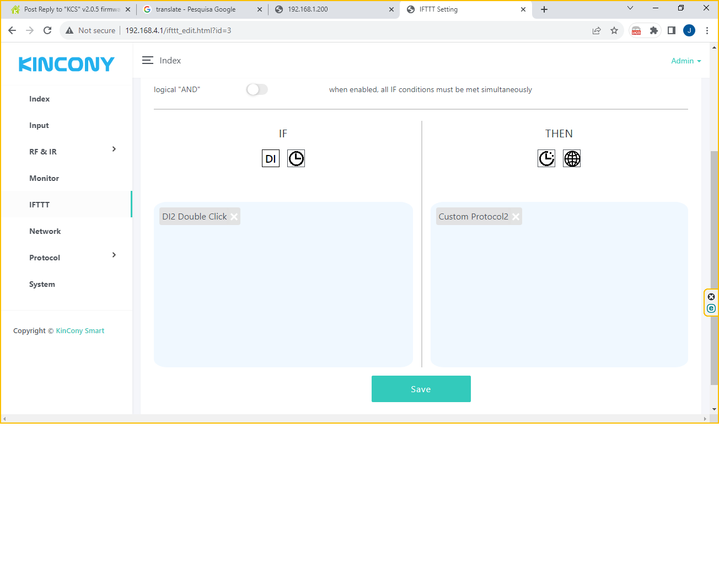
Task: Enable the logical "AND" switch
Action: 257,89
